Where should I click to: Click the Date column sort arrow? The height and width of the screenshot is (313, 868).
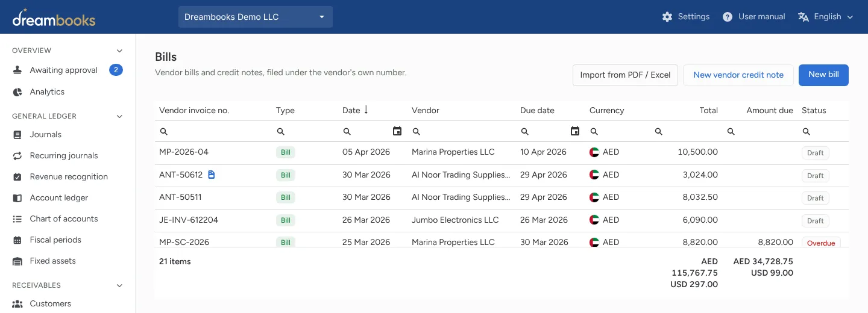click(x=366, y=110)
